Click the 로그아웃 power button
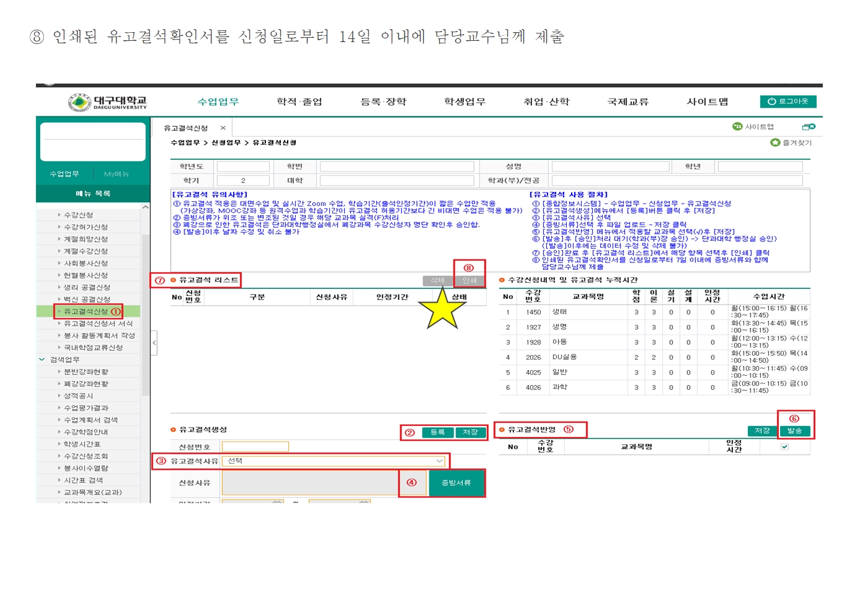868x614 pixels. click(x=788, y=102)
